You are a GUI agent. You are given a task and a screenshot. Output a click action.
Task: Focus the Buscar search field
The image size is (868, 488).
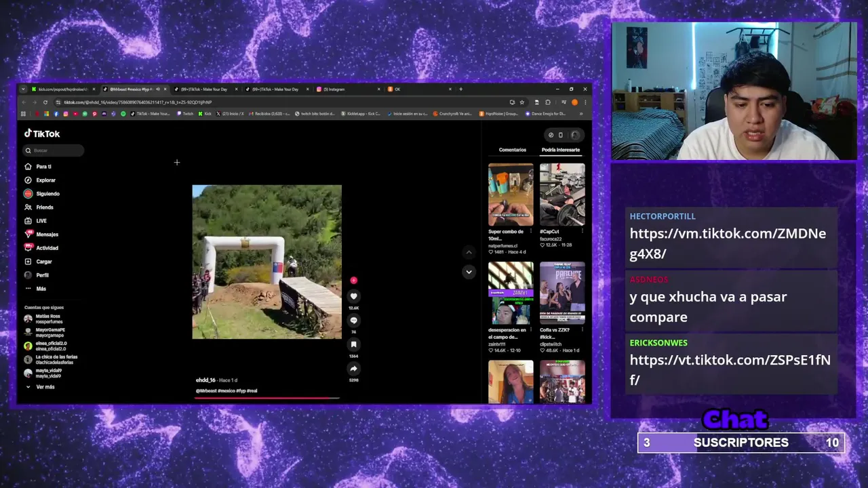click(x=54, y=150)
